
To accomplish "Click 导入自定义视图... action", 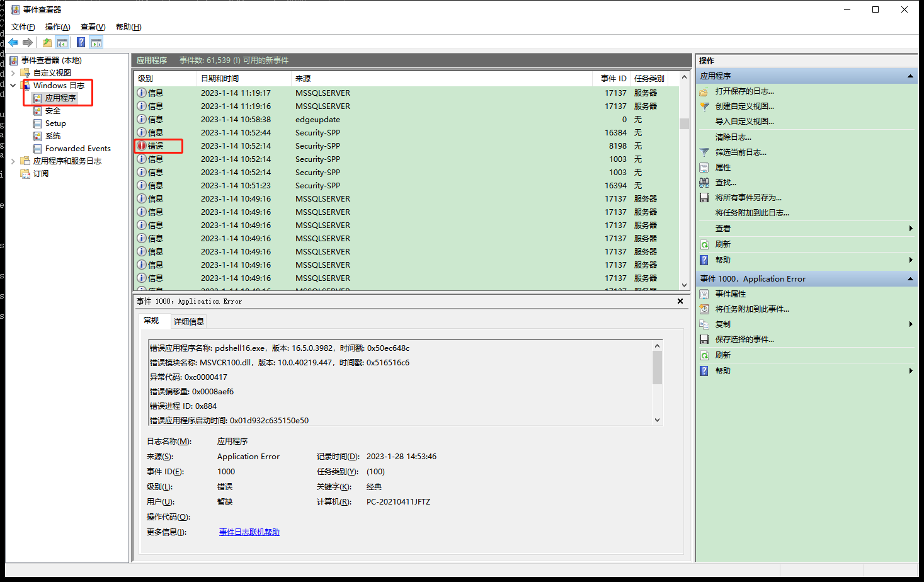I will tap(744, 122).
